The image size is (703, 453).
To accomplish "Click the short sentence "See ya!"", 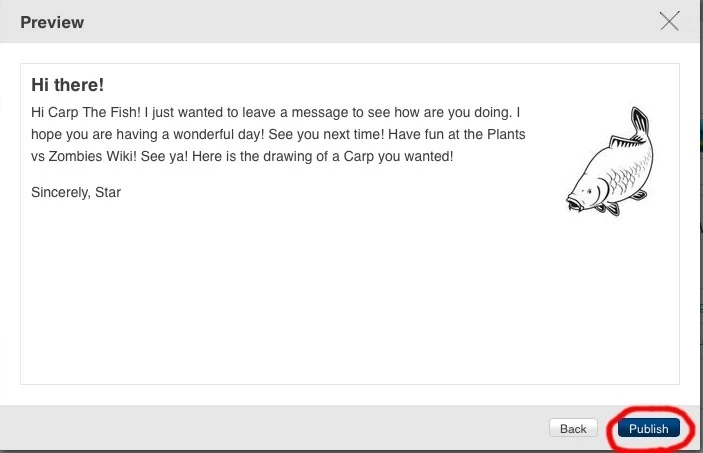I will tap(165, 158).
